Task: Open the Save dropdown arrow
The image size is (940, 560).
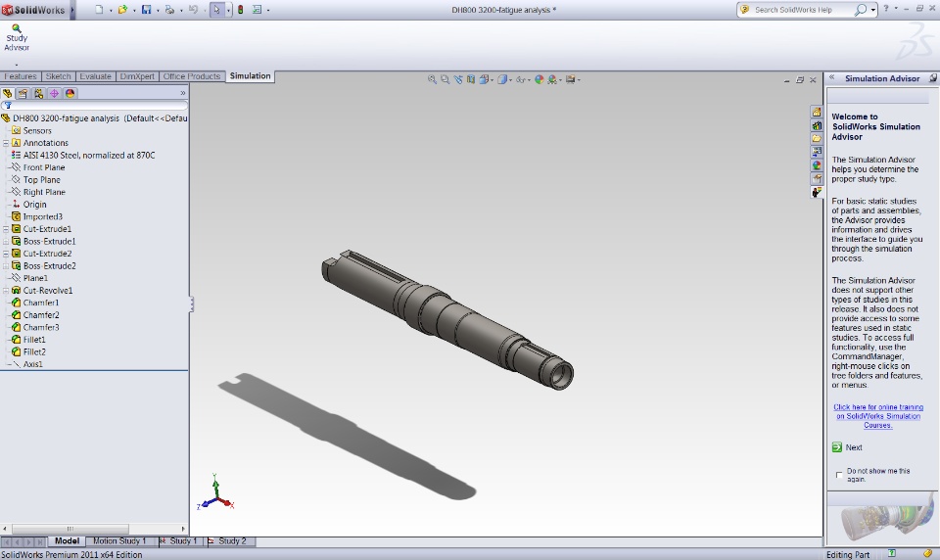Action: tap(158, 10)
